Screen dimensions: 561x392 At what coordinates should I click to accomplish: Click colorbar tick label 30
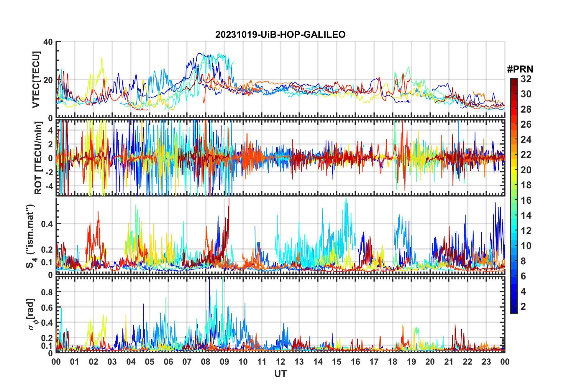click(x=526, y=94)
